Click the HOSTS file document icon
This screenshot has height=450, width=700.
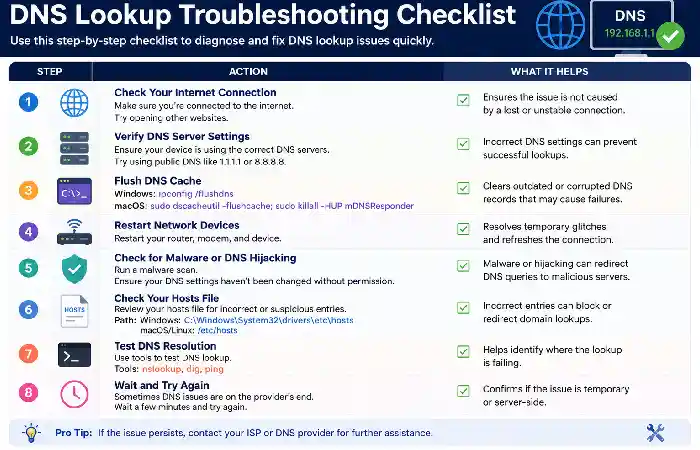[x=74, y=311]
